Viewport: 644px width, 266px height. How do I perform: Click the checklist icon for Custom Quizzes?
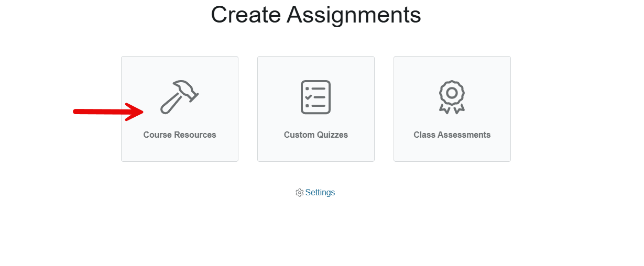click(316, 97)
